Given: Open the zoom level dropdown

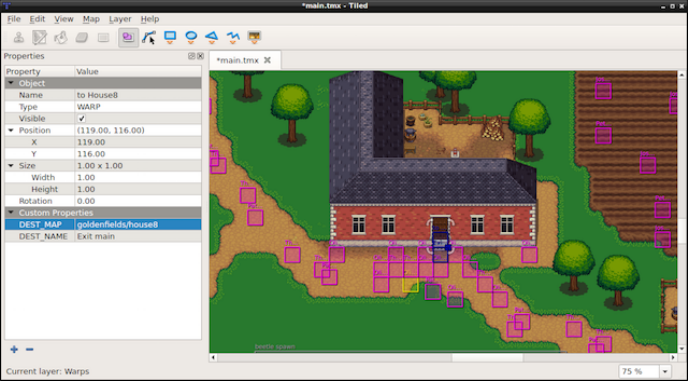Looking at the screenshot, I should pyautogui.click(x=666, y=371).
